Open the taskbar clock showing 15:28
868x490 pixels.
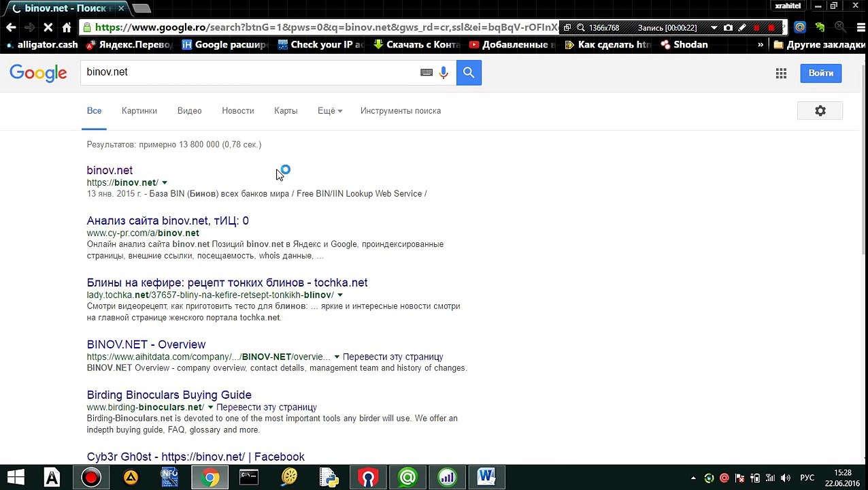coord(842,478)
